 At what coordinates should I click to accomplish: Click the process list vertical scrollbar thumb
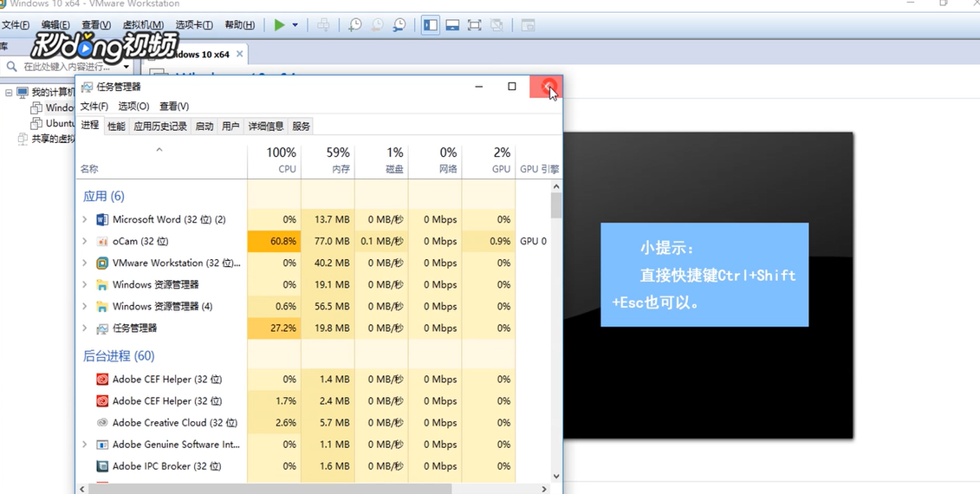pyautogui.click(x=555, y=205)
